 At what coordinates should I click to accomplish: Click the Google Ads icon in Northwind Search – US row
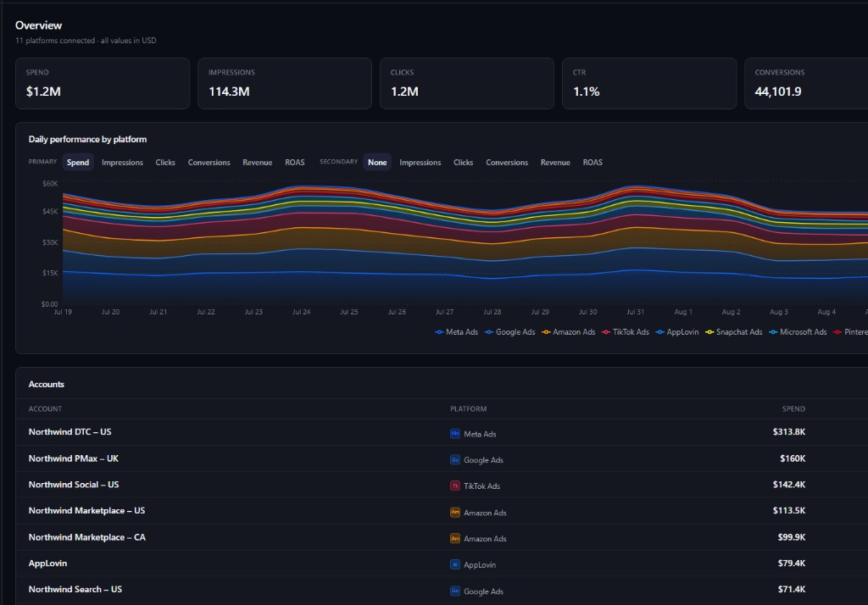[x=454, y=591]
